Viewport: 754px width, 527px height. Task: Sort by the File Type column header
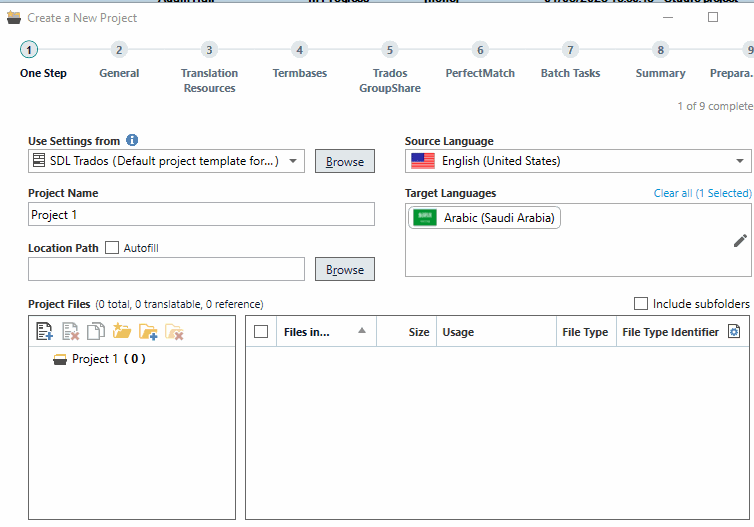click(x=586, y=332)
